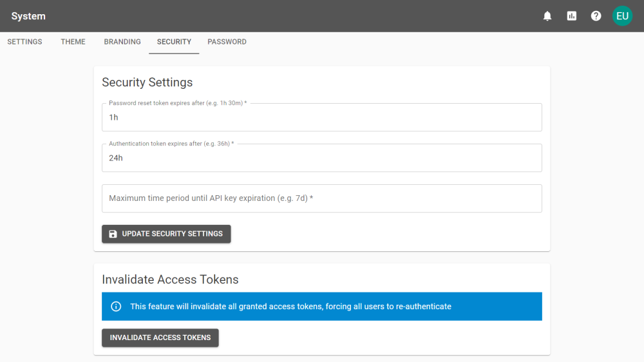This screenshot has width=644, height=362.
Task: Click the System title in the header
Action: 28,16
